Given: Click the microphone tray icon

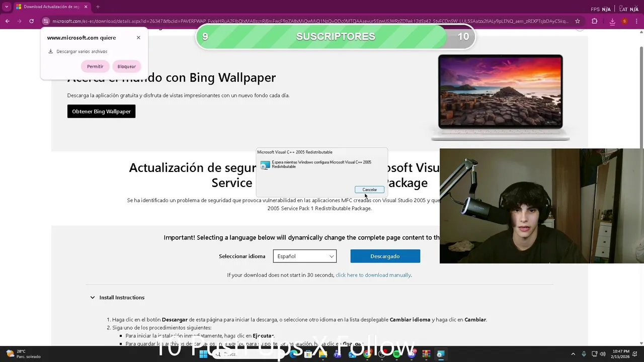Looking at the screenshot, I should (584, 354).
